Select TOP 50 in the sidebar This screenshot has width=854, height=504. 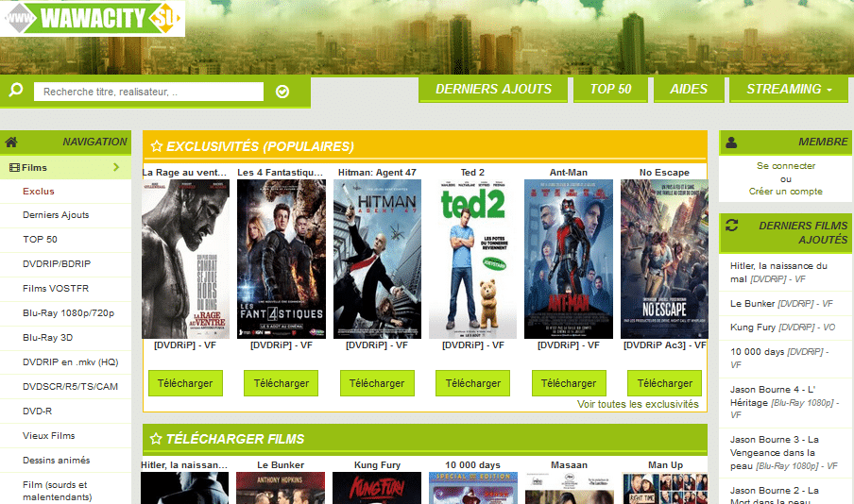pos(40,240)
